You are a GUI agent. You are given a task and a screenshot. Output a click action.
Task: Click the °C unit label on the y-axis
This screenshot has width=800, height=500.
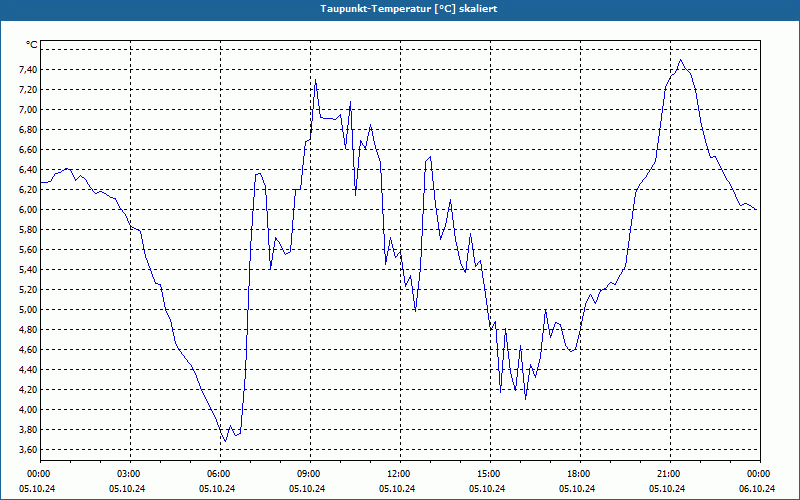point(31,45)
